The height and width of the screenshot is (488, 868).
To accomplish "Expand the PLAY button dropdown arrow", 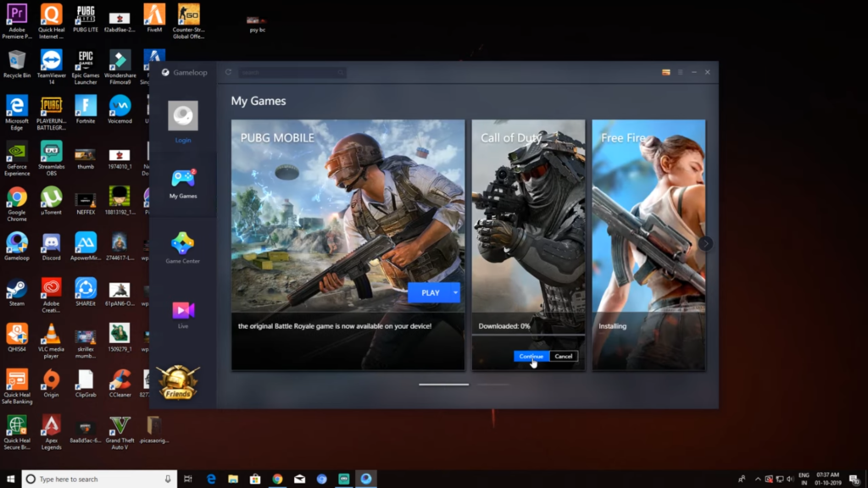I will tap(455, 292).
